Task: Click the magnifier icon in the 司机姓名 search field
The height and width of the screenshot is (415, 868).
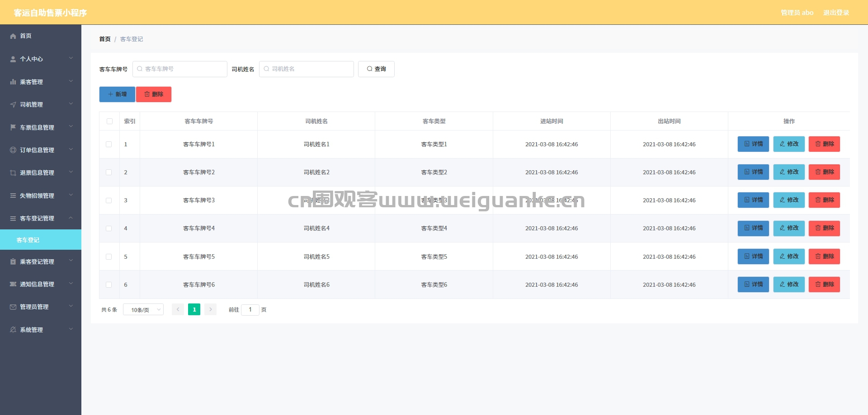Action: 266,69
